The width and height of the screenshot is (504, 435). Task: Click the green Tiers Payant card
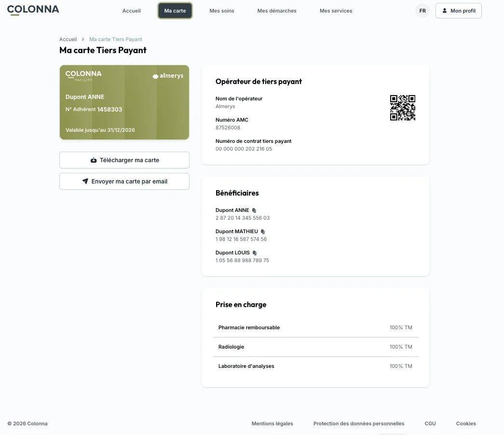pos(124,102)
